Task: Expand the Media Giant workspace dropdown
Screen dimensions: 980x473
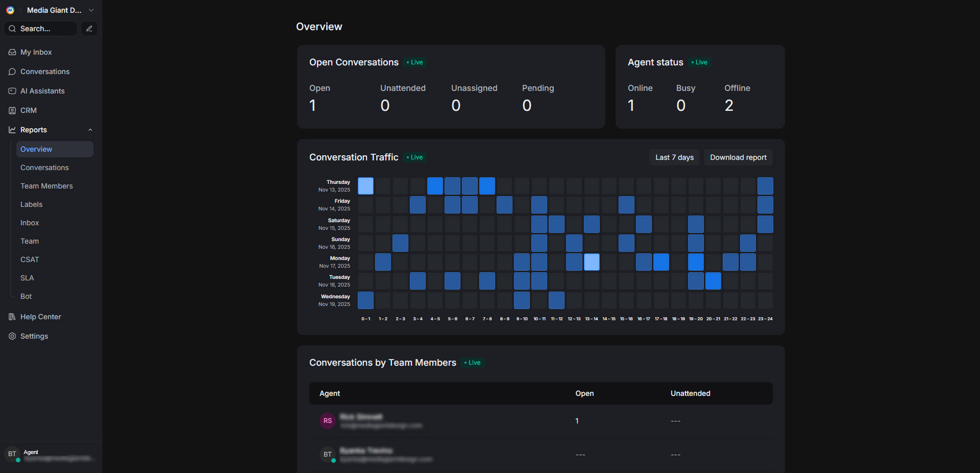Action: tap(91, 10)
